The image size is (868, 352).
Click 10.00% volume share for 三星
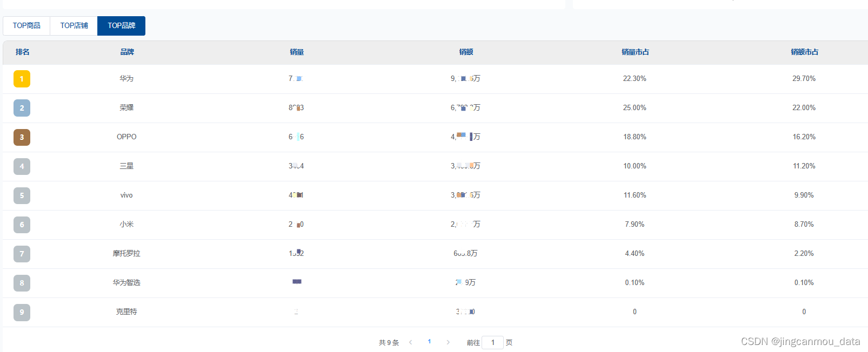click(x=635, y=166)
